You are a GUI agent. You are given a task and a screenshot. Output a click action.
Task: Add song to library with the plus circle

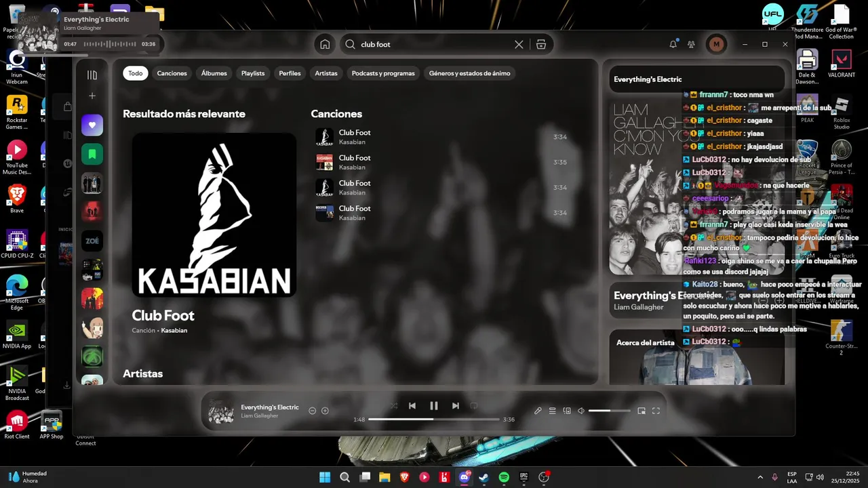click(325, 411)
